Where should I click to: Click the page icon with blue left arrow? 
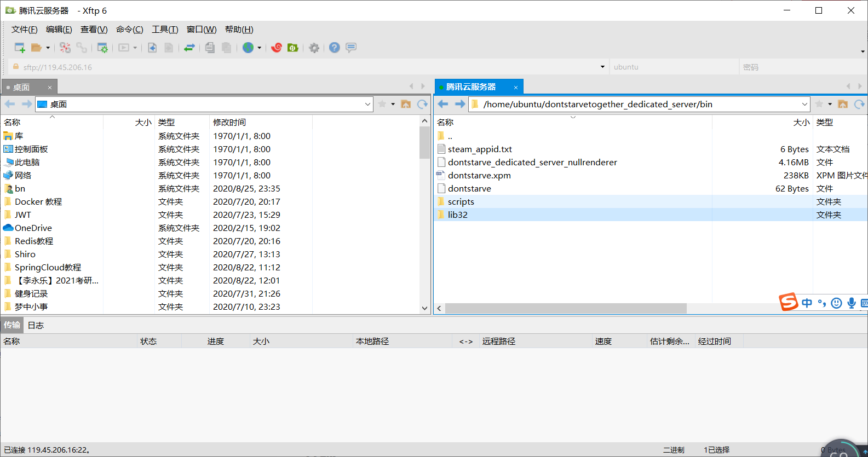click(152, 48)
